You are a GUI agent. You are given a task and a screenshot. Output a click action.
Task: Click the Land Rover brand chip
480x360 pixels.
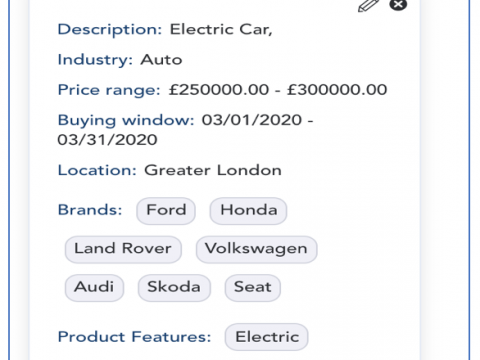(x=123, y=249)
